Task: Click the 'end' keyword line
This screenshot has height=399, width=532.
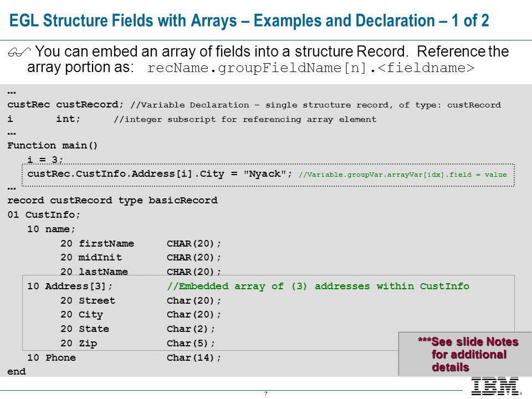Action: pos(17,371)
